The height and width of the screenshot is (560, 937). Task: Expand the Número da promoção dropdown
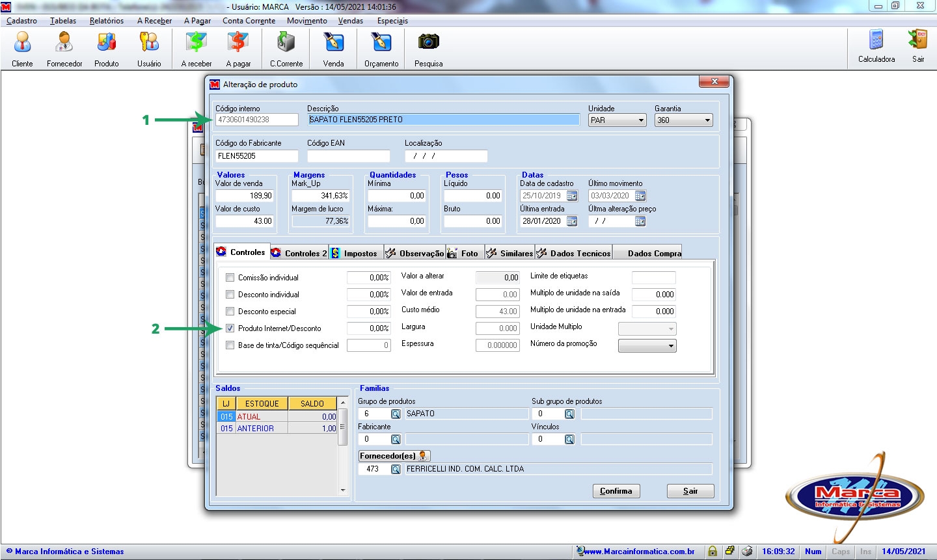point(671,346)
